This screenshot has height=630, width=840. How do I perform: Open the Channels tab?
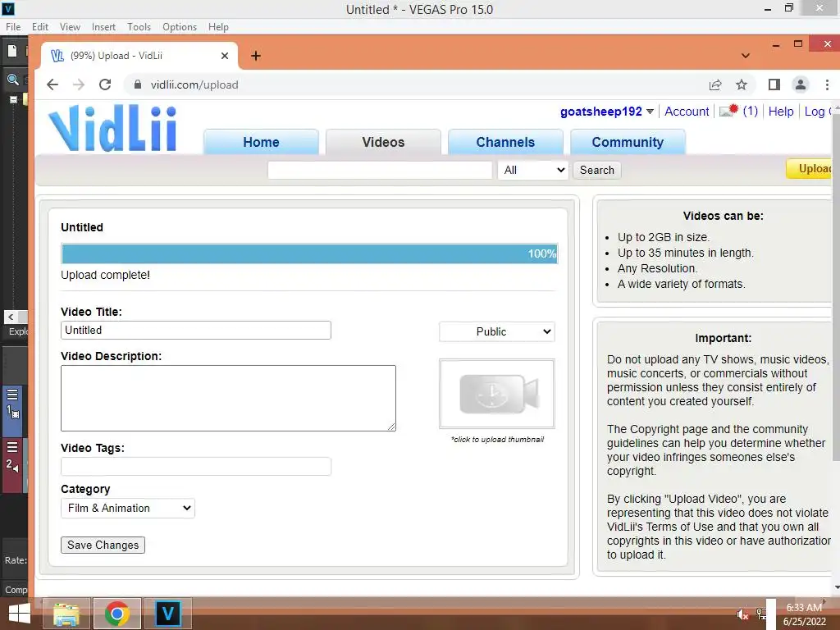(x=505, y=142)
